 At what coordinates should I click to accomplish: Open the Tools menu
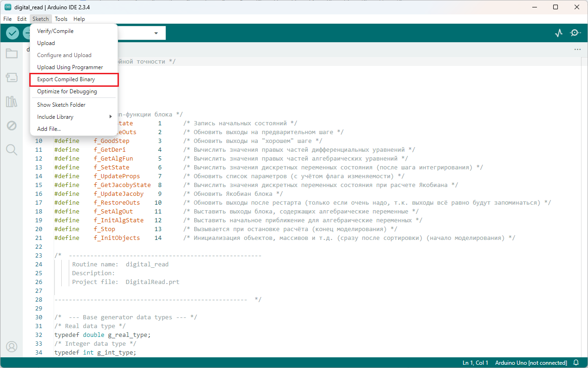coord(61,19)
